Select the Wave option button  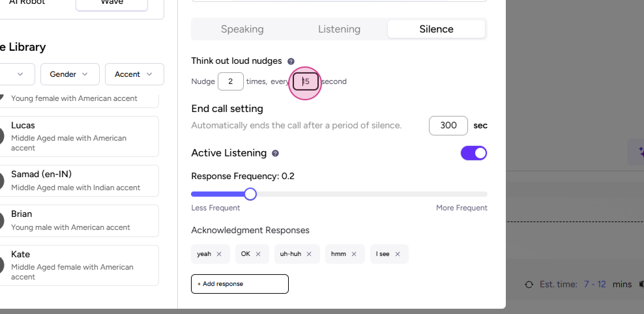tap(111, 3)
